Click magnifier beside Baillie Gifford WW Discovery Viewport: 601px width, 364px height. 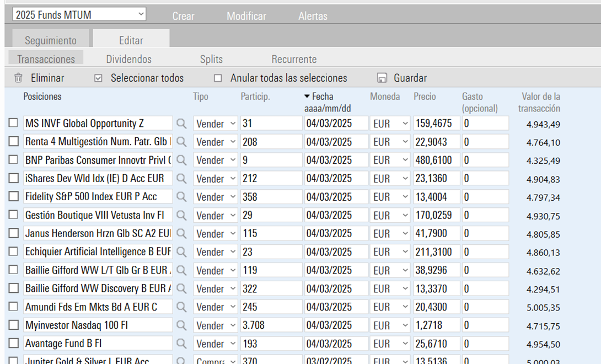pyautogui.click(x=181, y=288)
